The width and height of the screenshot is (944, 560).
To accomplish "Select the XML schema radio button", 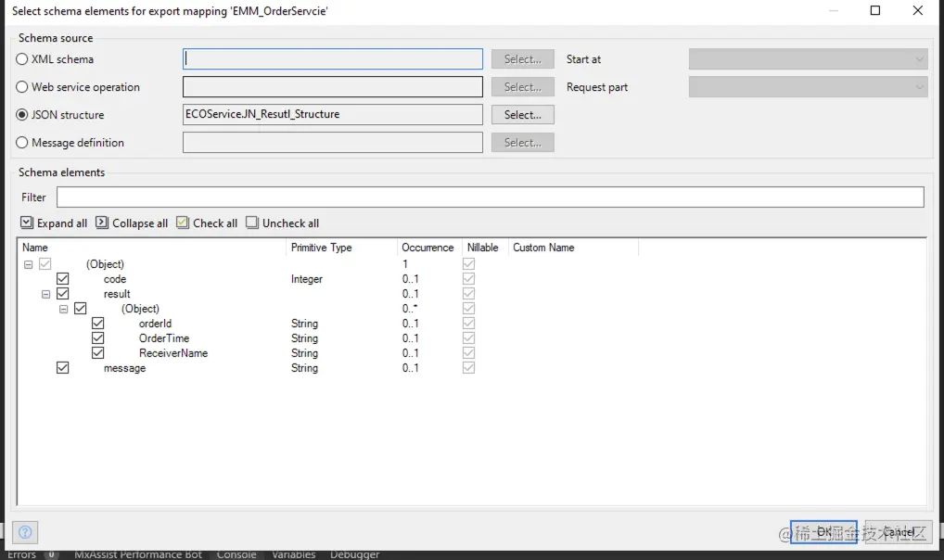I will coord(22,59).
